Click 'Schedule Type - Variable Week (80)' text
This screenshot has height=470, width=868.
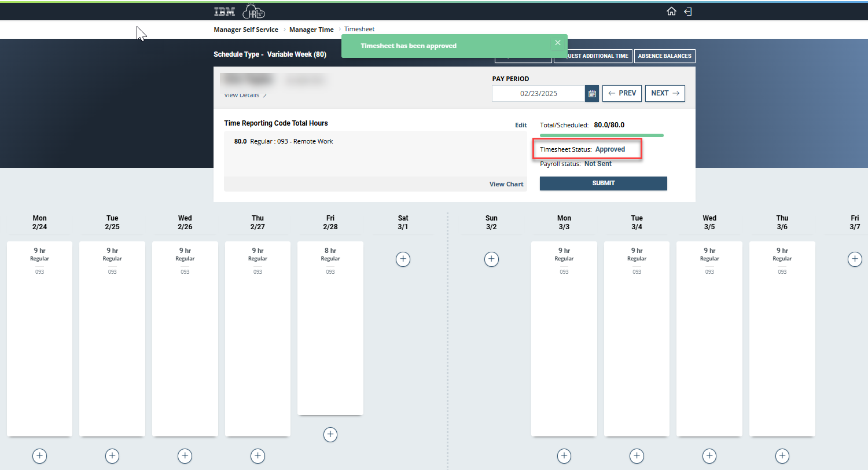click(x=270, y=54)
